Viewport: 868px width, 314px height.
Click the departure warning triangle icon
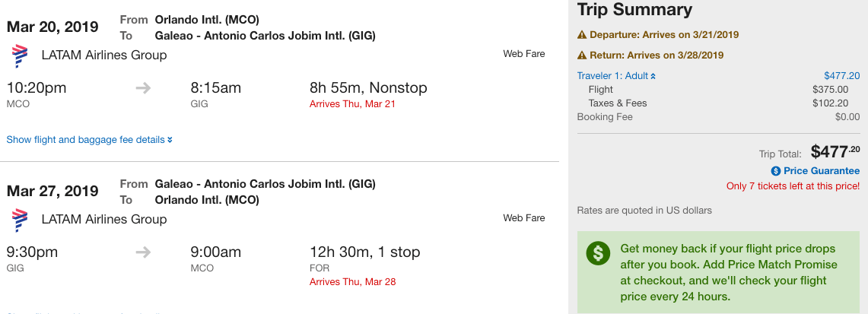pyautogui.click(x=582, y=35)
